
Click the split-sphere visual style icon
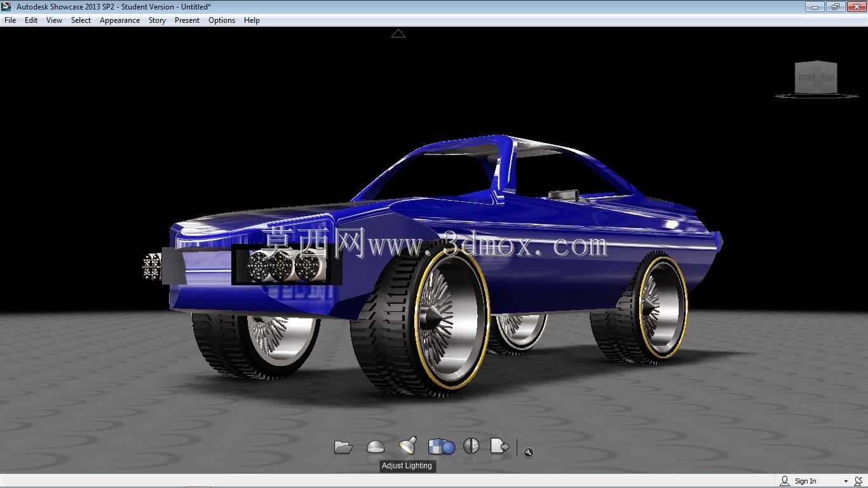471,446
